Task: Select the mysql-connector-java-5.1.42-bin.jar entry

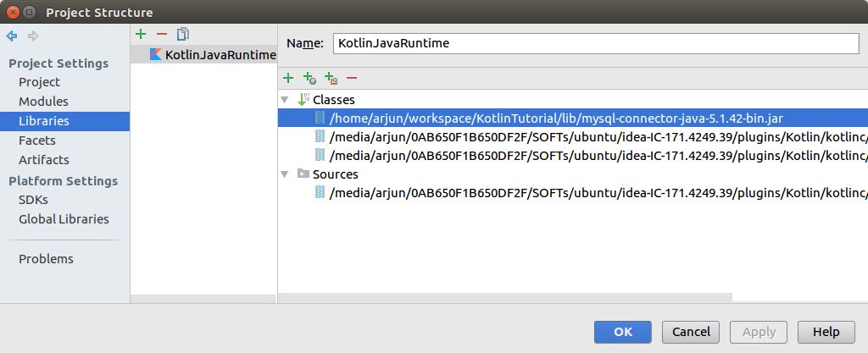Action: point(573,118)
